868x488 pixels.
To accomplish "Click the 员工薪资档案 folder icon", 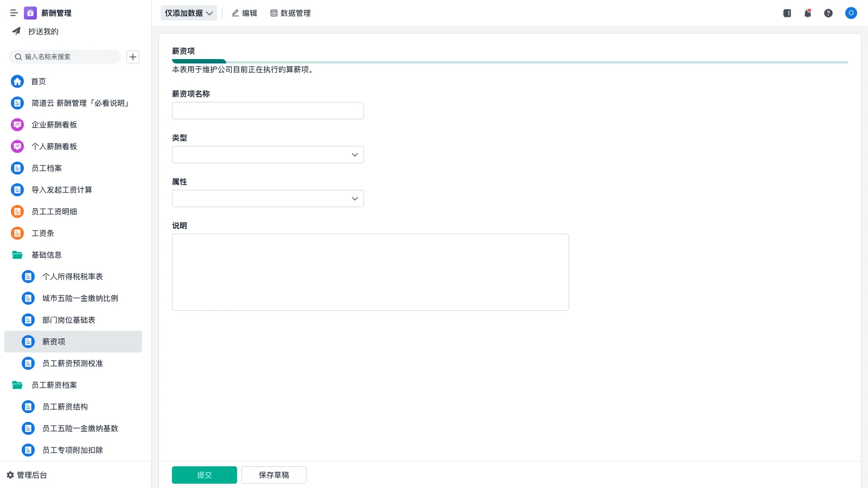I will 17,385.
